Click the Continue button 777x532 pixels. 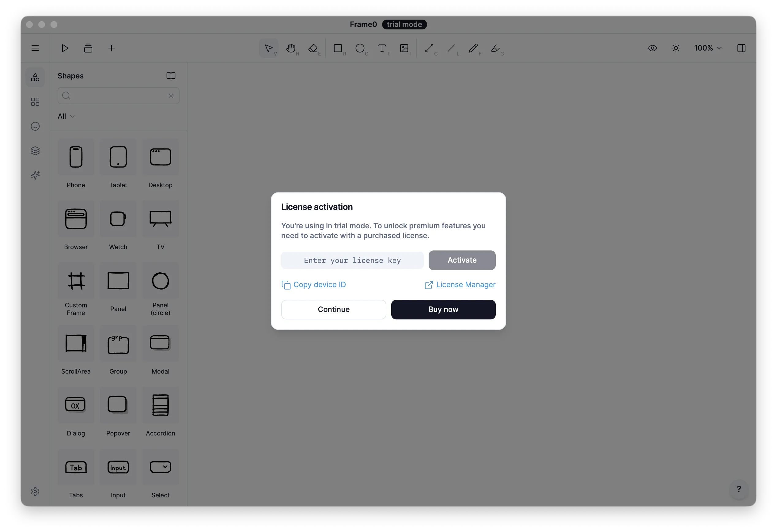click(x=334, y=309)
